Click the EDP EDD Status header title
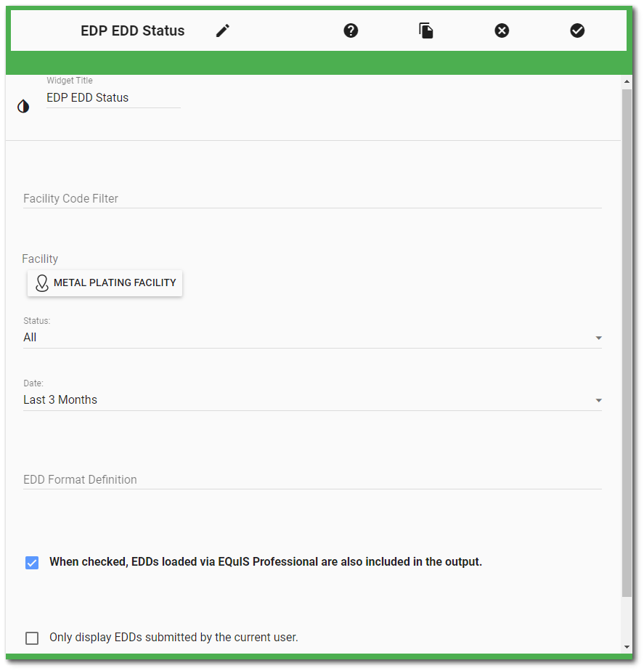This screenshot has height=671, width=644. click(x=132, y=30)
